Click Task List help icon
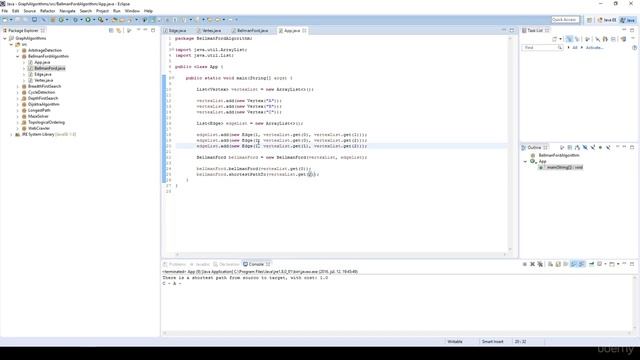The width and height of the screenshot is (640, 360). 634,48
